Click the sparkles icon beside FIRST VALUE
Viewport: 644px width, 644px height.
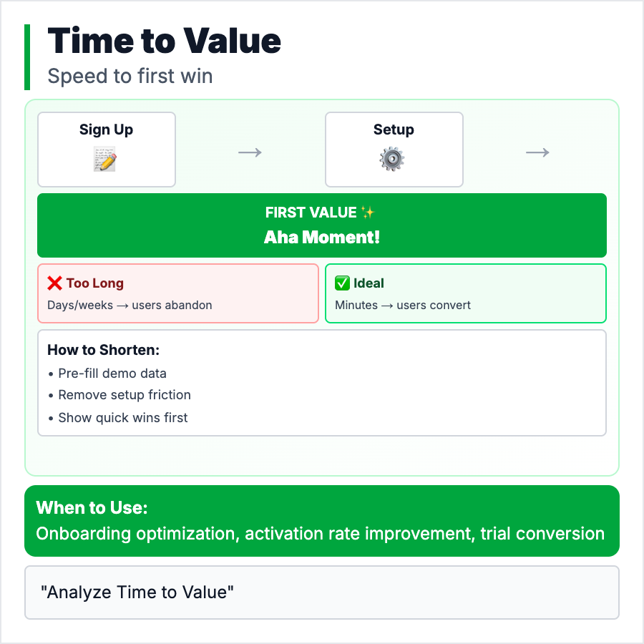[x=369, y=213]
